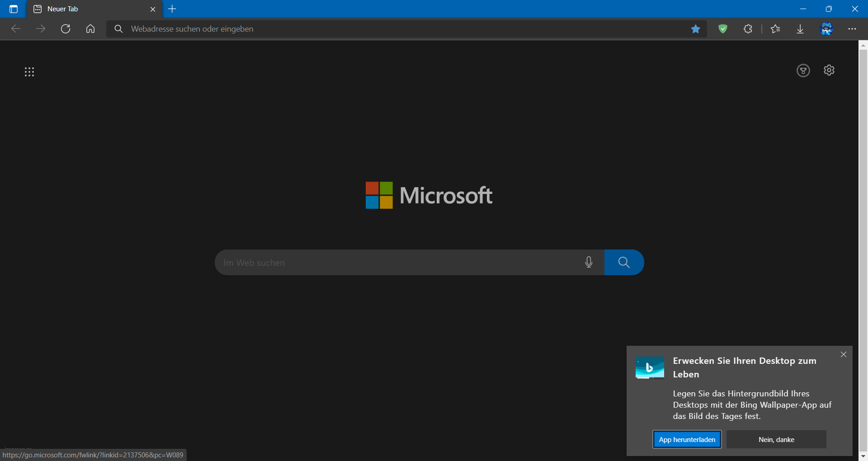Dismiss the Bing Wallpaper popup
868x461 pixels.
[844, 354]
